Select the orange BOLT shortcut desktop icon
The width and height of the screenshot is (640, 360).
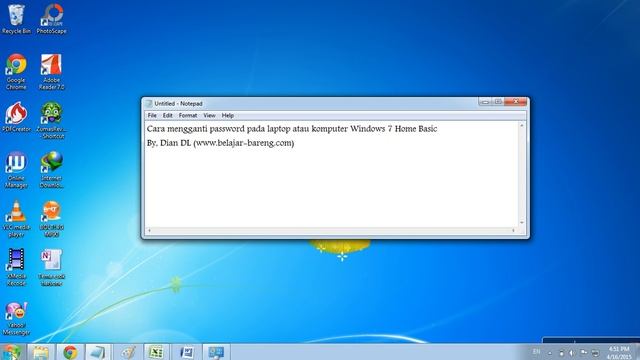tap(51, 219)
